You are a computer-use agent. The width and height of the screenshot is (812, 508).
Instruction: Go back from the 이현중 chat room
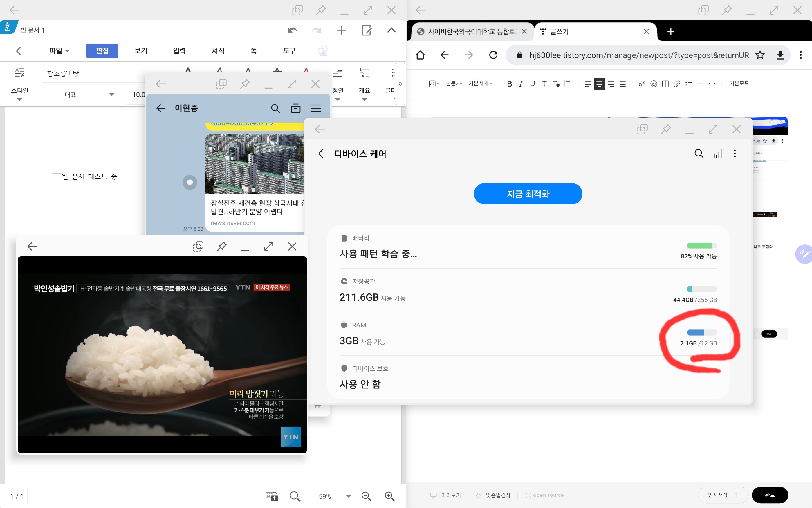click(x=160, y=108)
